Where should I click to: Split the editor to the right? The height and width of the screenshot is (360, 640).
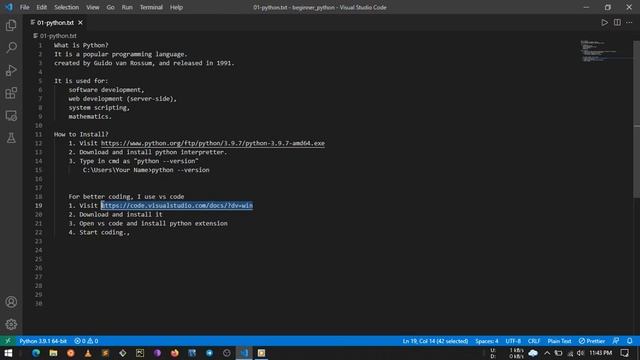tap(617, 23)
